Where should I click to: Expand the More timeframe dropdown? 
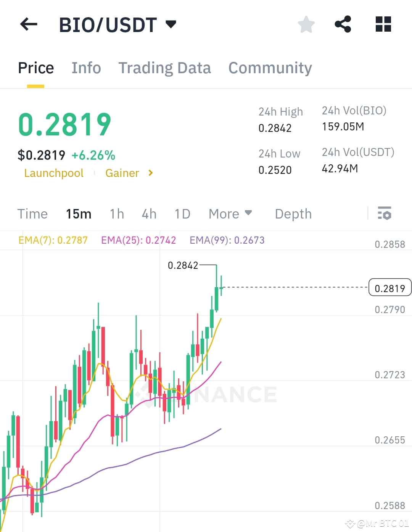[x=230, y=214]
